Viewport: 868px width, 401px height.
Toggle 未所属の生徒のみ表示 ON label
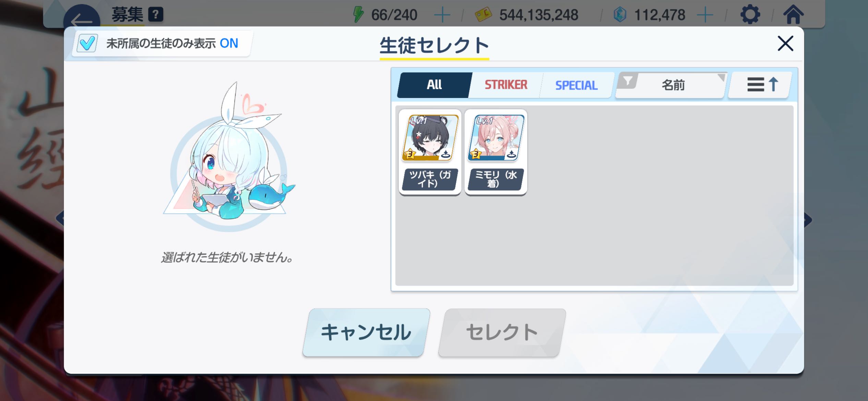coord(172,44)
